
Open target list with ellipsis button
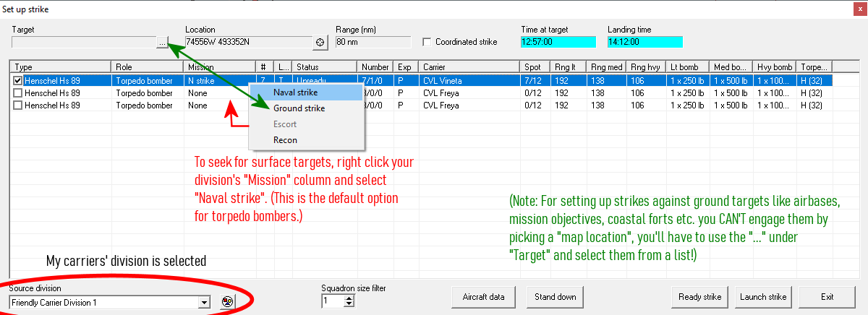(163, 43)
